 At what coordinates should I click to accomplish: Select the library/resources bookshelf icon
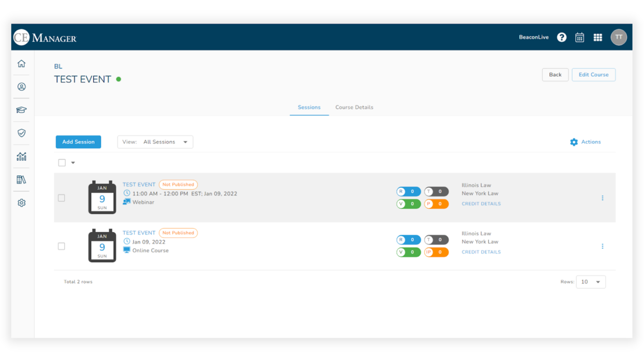(22, 179)
